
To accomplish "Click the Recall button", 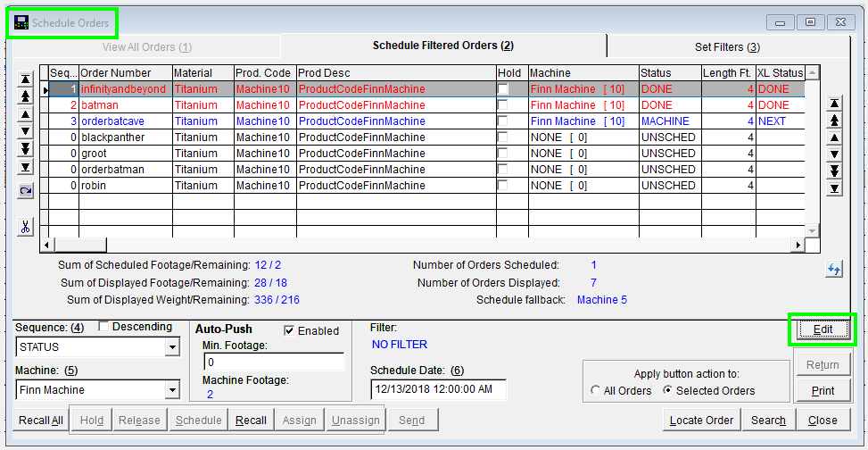I will point(251,421).
